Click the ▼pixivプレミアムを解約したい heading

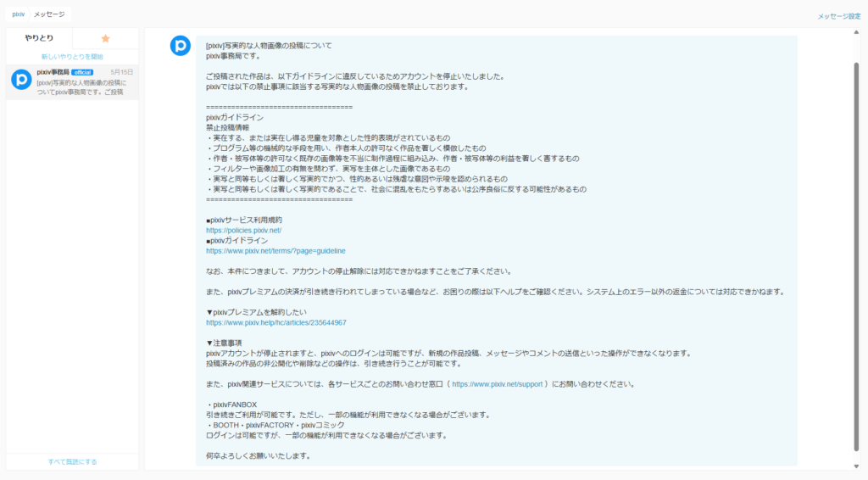(256, 312)
